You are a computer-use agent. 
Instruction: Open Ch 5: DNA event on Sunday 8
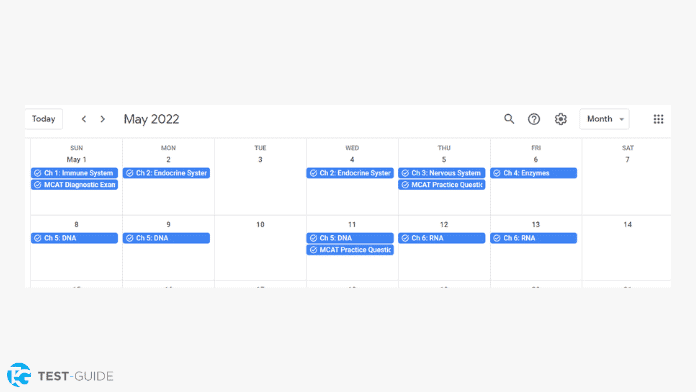coord(74,238)
